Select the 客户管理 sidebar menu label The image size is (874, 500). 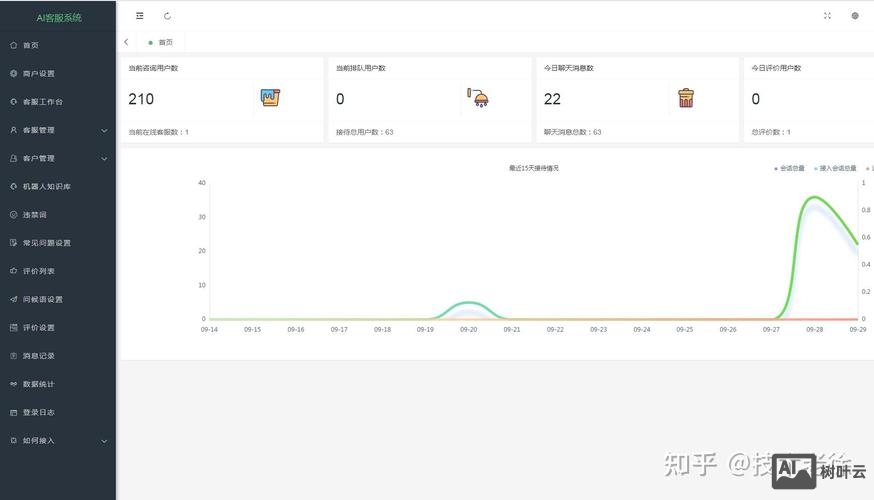[x=38, y=158]
